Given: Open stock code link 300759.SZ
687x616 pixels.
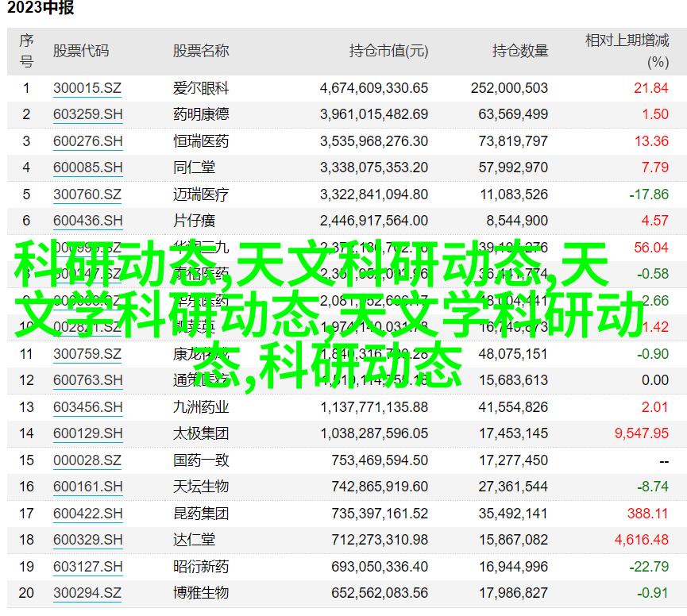Looking at the screenshot, I should point(87,354).
